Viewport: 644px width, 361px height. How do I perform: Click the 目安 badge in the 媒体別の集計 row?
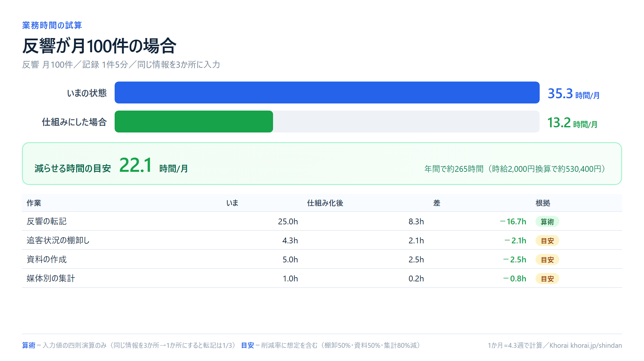[x=547, y=278]
